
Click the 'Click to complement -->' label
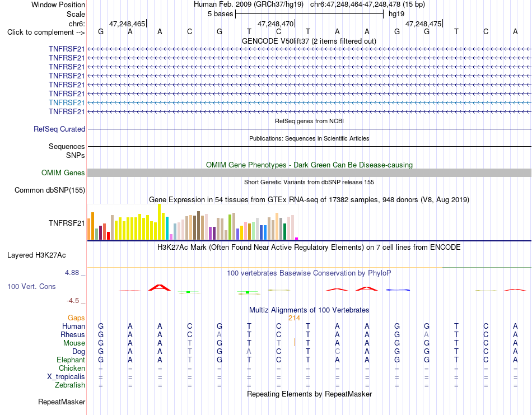tap(46, 32)
